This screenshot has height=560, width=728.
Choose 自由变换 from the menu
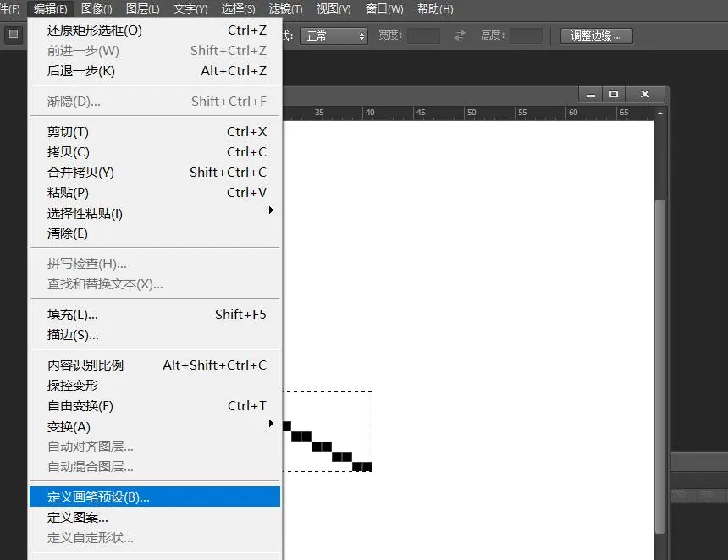point(155,406)
